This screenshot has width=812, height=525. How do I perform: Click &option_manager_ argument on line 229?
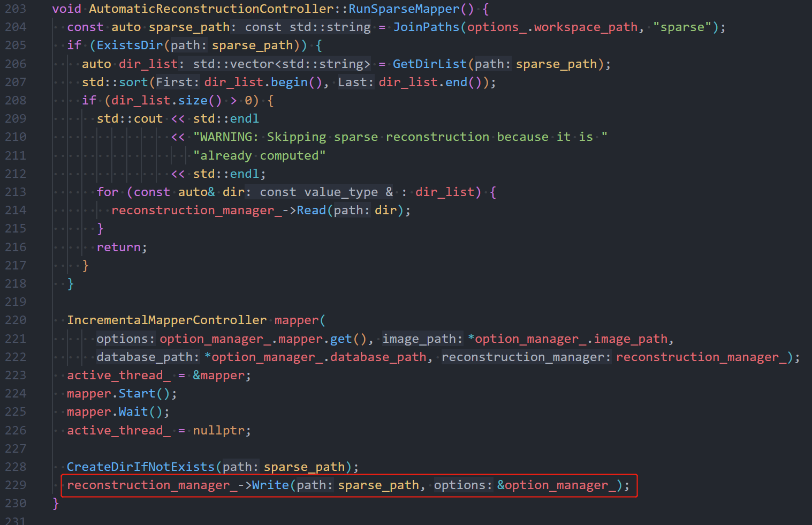[556, 485]
